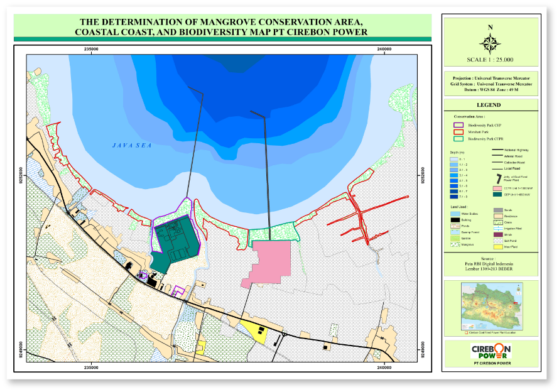
Task: Select the purple Biodiversity Park CEP outline symbol
Action: [458, 125]
